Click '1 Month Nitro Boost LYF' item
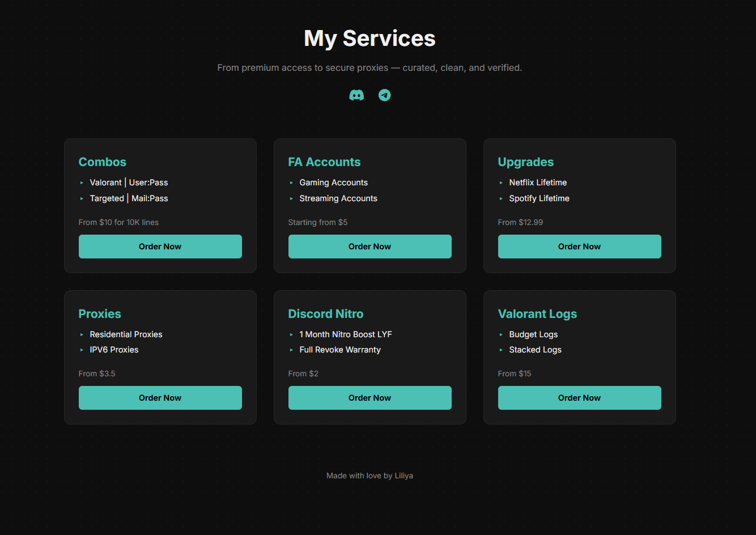 click(346, 334)
